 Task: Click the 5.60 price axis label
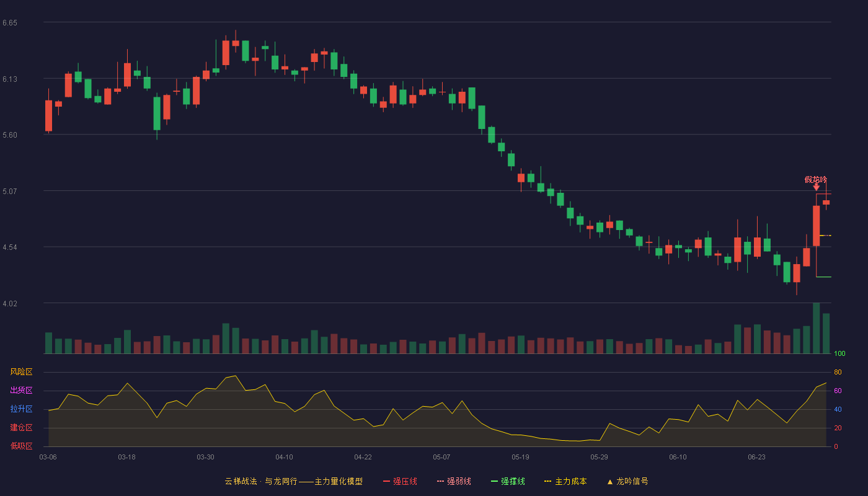(10, 135)
